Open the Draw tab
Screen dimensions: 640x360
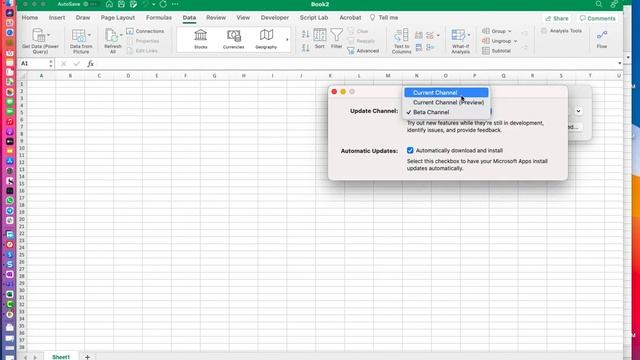[83, 18]
